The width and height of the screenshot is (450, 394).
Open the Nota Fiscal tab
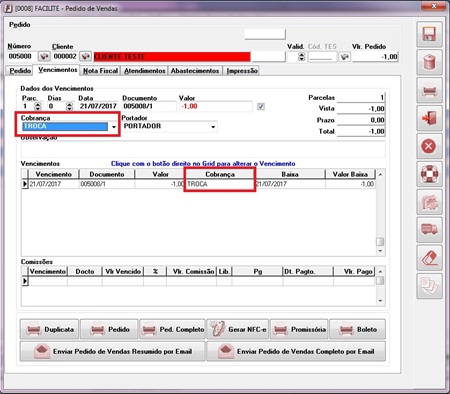click(101, 71)
